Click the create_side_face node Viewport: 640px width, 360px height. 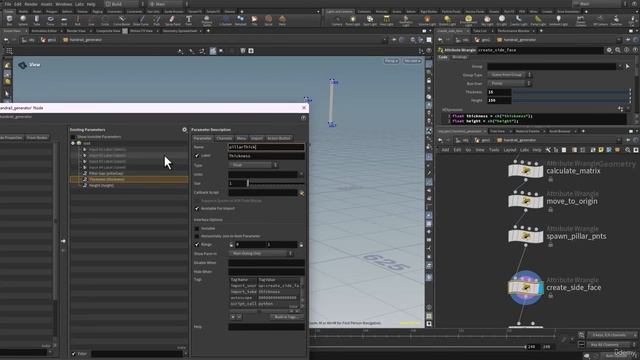[x=526, y=287]
